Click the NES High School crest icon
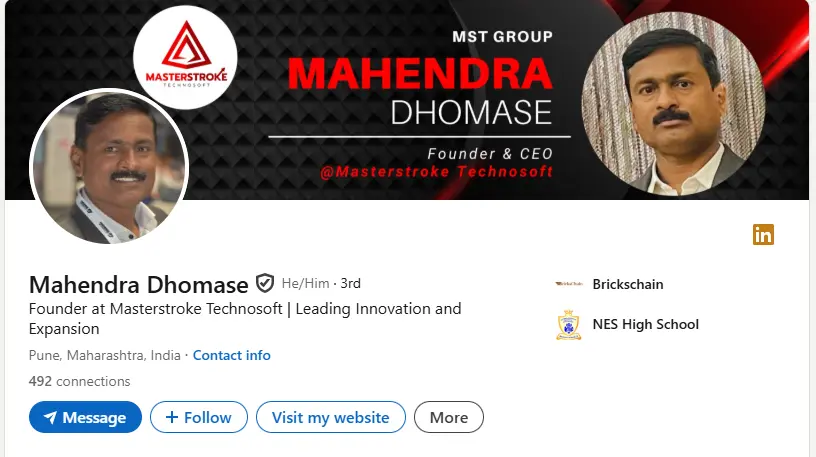 [x=568, y=325]
